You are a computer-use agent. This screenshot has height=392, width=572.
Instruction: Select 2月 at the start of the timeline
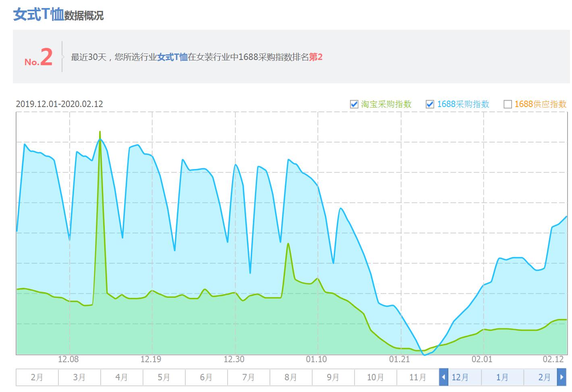(x=37, y=378)
